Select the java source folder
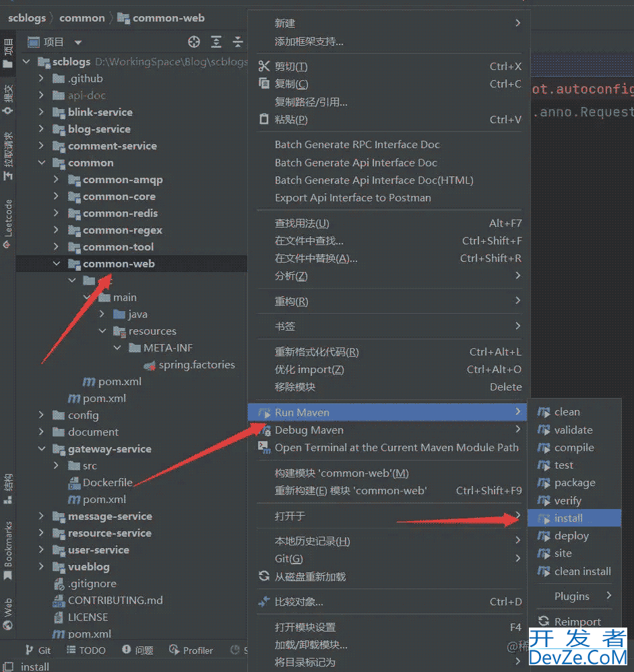 (x=137, y=314)
